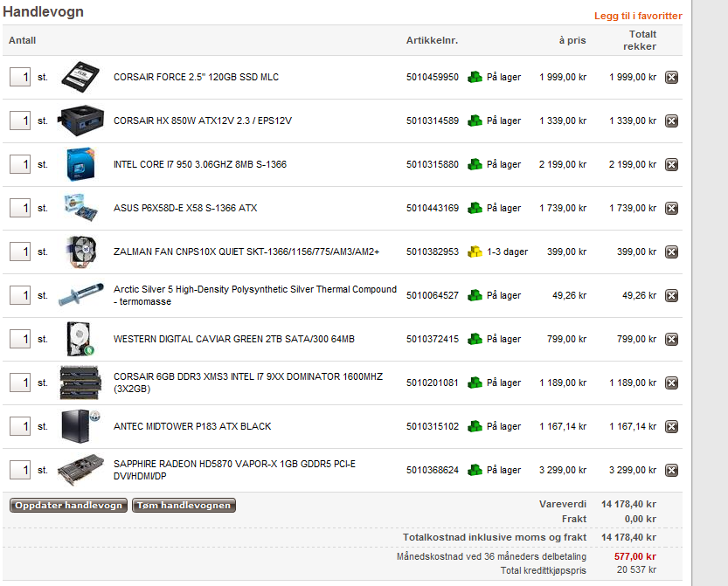Edit quantity for Intel Core i7 950
The width and height of the screenshot is (728, 586).
tap(20, 164)
